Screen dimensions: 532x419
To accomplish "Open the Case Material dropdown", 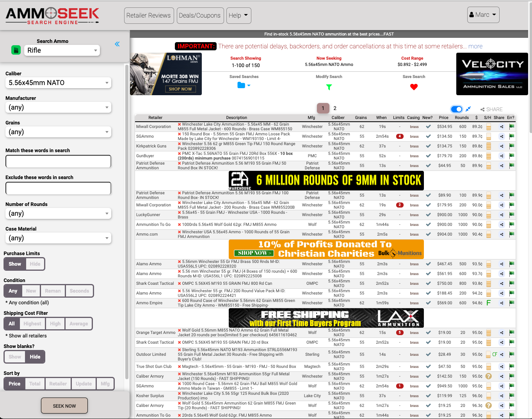I will coord(58,238).
